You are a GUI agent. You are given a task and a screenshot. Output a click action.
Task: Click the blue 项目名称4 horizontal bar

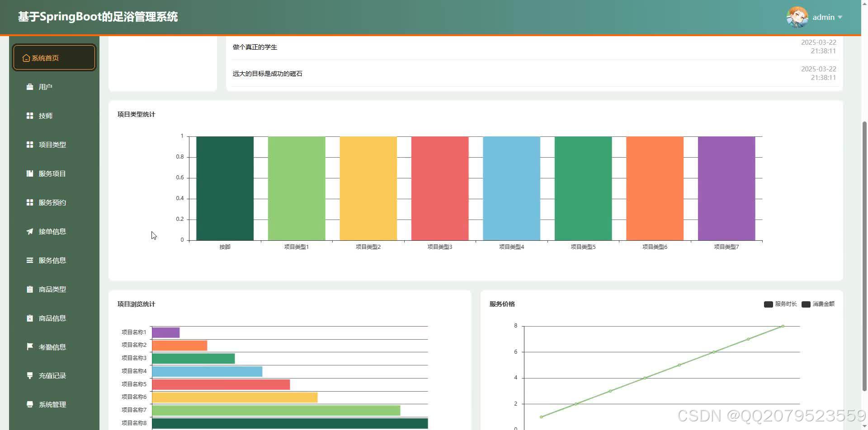[x=207, y=372]
